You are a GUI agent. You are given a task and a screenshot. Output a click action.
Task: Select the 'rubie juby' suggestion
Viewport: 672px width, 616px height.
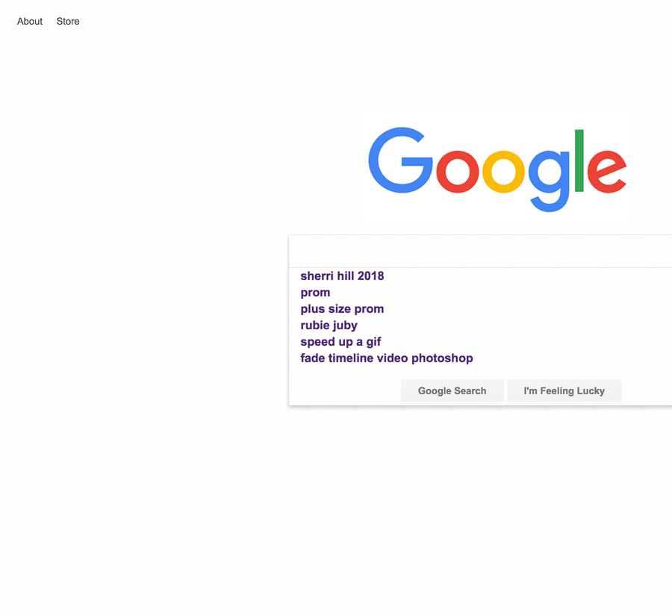pos(329,326)
